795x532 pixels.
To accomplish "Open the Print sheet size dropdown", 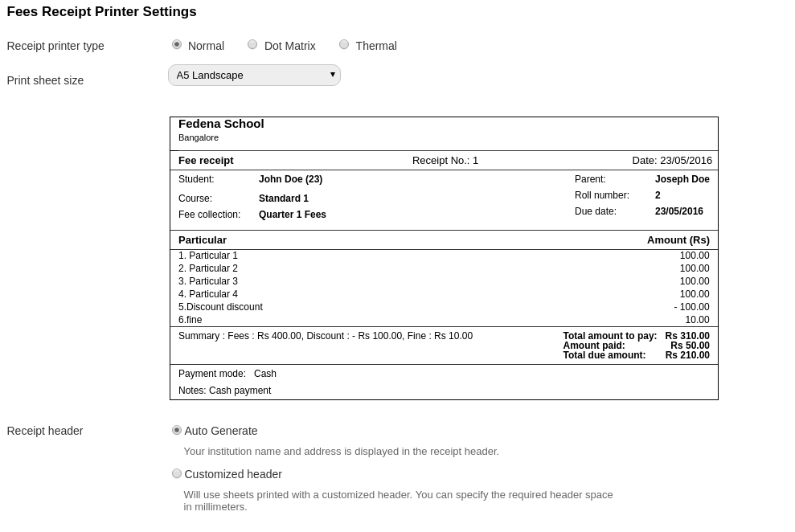I will 254,75.
